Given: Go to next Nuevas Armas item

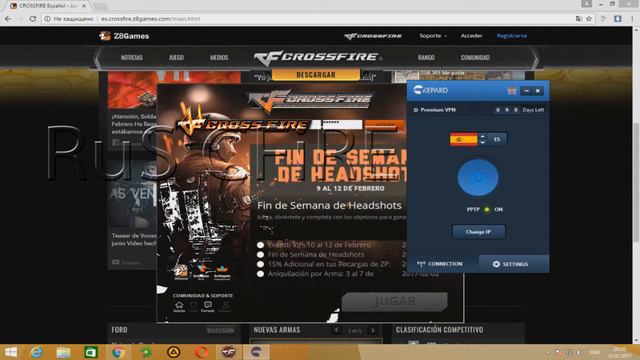Looking at the screenshot, I should [373, 330].
